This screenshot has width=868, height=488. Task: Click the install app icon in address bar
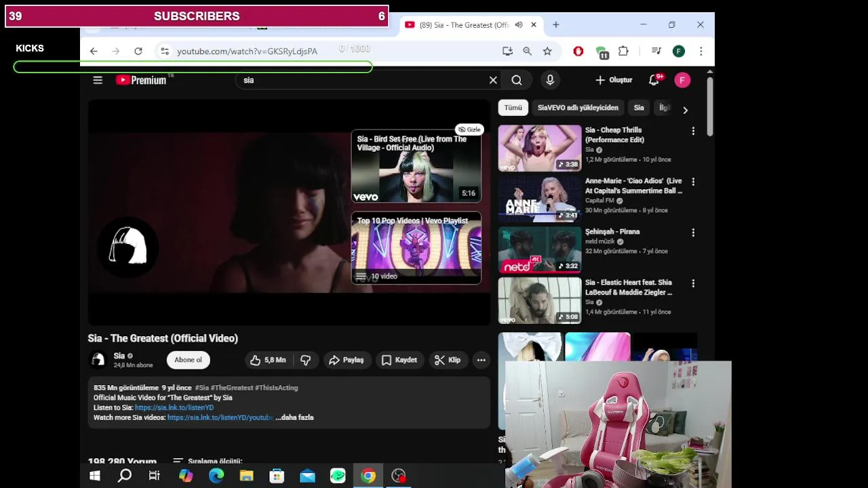coord(507,51)
